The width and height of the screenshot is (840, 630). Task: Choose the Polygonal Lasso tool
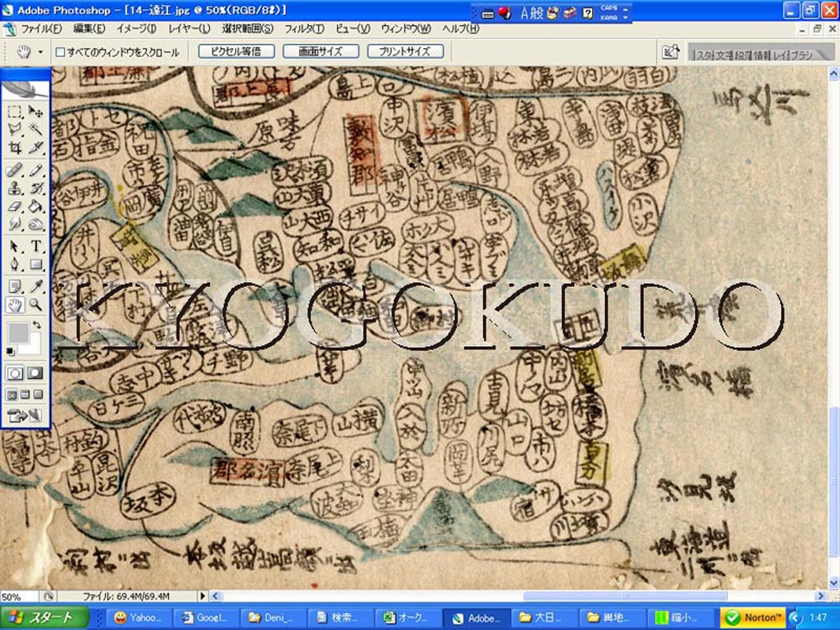pyautogui.click(x=15, y=129)
